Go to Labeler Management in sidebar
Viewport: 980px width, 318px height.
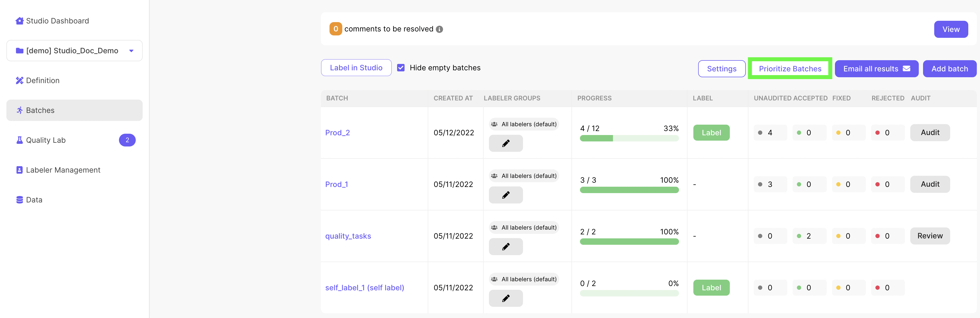click(63, 170)
